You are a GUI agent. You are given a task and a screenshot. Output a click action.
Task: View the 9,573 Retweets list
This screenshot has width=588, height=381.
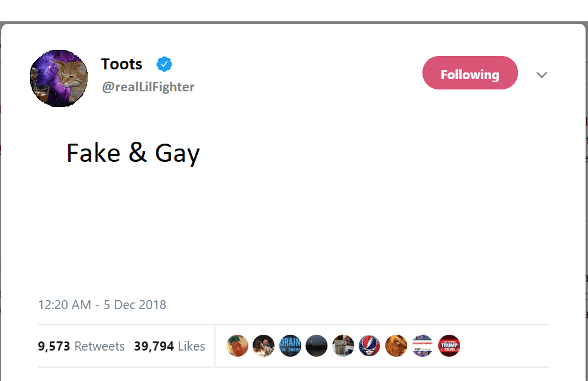click(81, 346)
